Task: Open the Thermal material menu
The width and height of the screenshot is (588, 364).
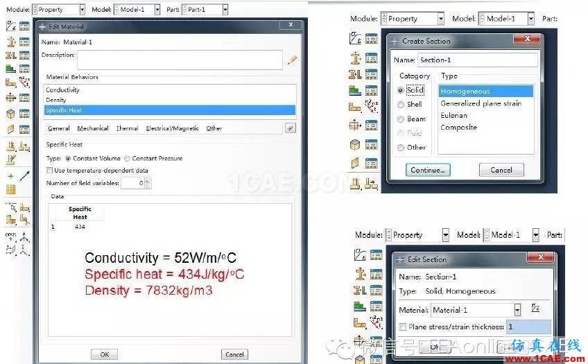Action: (x=127, y=128)
